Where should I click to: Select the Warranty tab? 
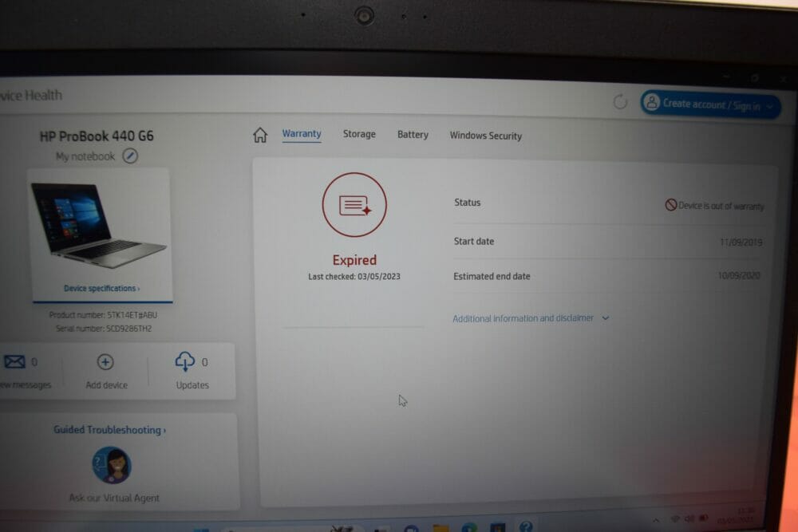click(x=302, y=134)
